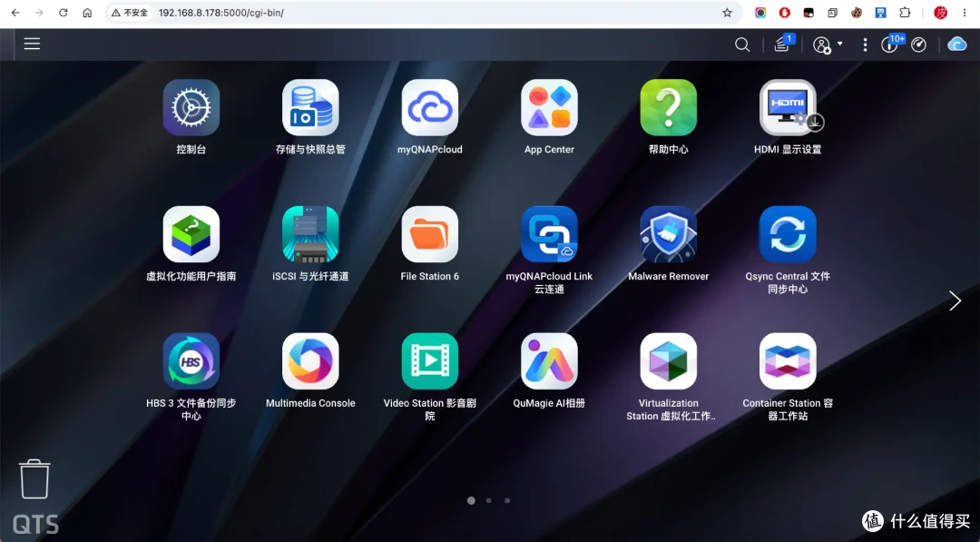Open the dashboard gauge icon
Screen dimensions: 980x542
(918, 44)
